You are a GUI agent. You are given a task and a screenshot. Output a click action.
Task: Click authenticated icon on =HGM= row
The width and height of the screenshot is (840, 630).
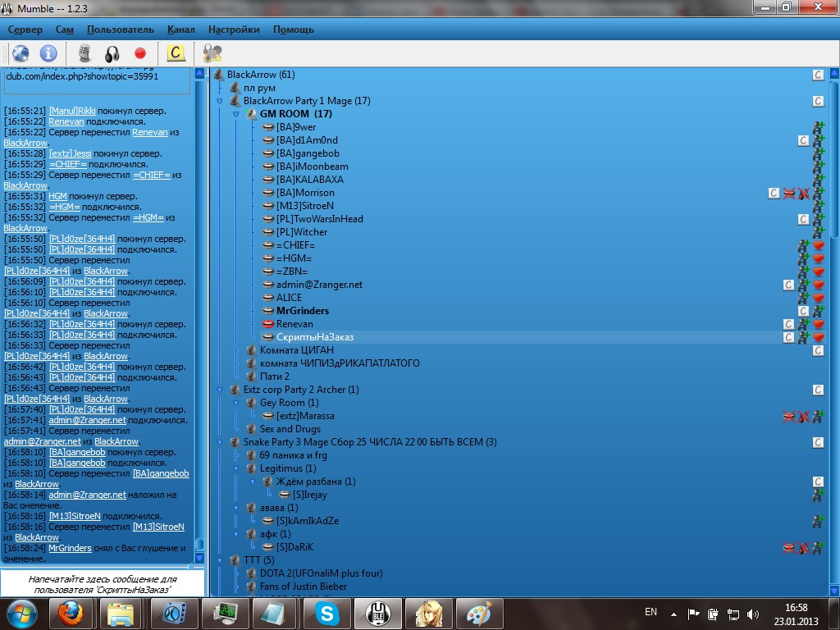click(804, 258)
